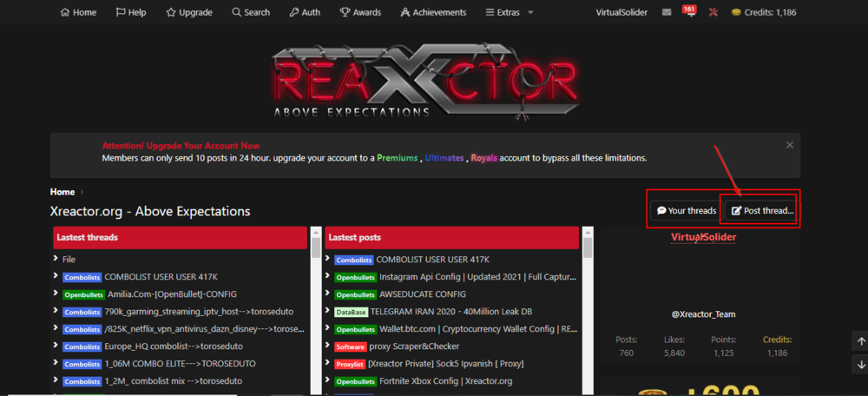The height and width of the screenshot is (396, 868).
Task: Click Openbullets tag beside Amilia.Com thread
Action: pos(83,294)
